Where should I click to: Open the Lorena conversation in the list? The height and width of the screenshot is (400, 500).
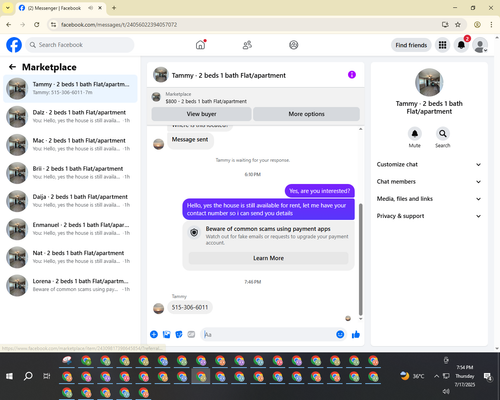[x=70, y=285]
